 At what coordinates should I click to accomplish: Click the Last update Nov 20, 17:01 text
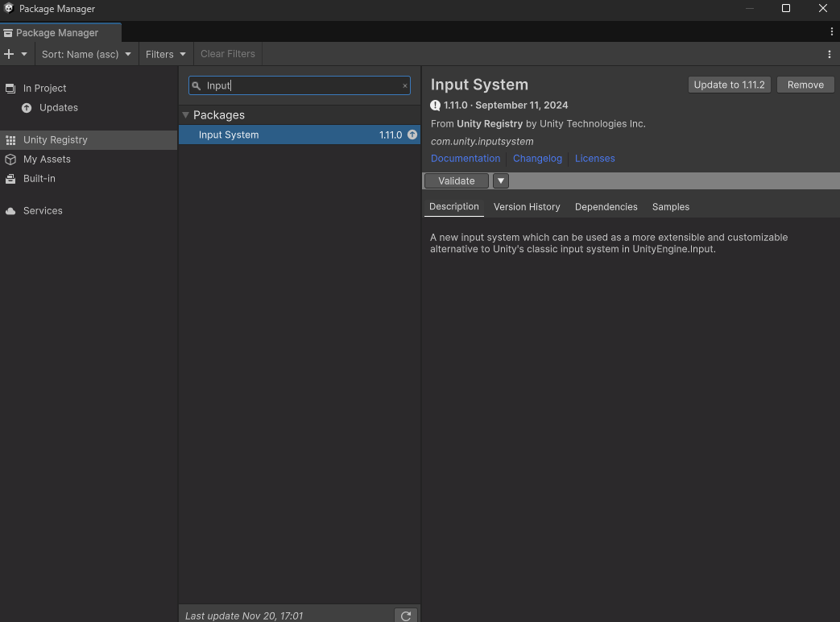(244, 616)
